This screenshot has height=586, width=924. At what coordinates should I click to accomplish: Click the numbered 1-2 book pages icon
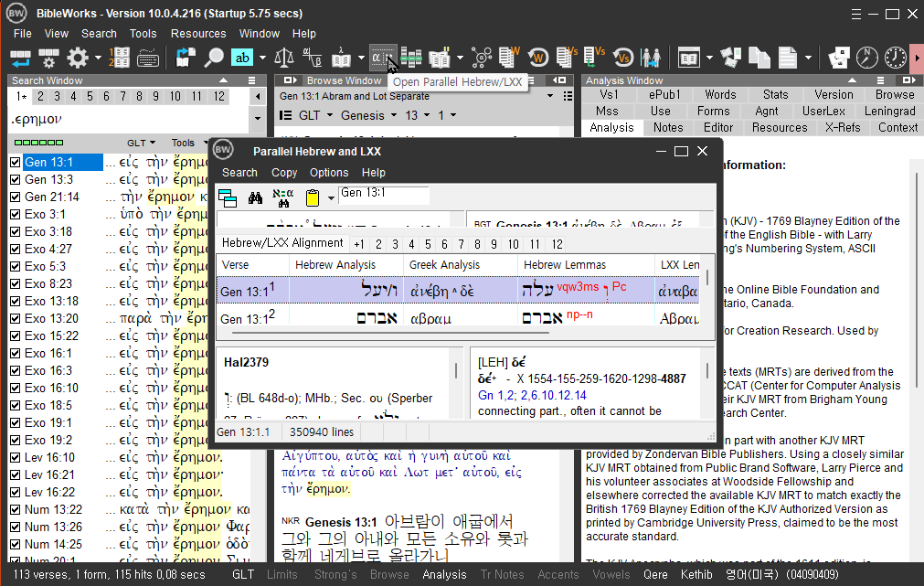pos(119,58)
